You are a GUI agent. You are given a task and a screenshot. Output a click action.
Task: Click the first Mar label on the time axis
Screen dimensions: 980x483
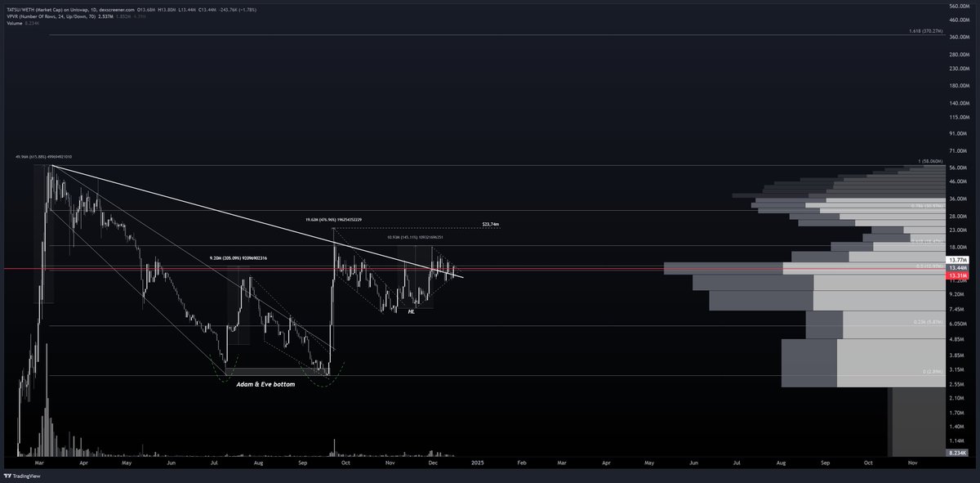[x=39, y=463]
